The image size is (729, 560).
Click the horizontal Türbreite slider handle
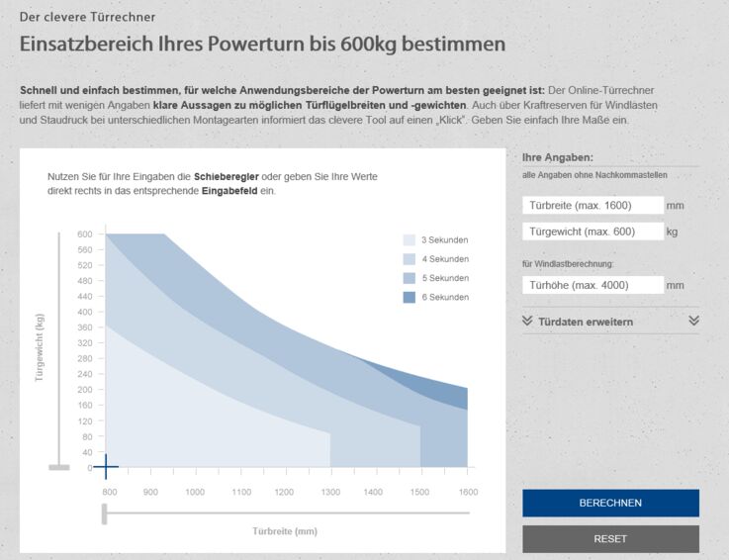(x=104, y=513)
